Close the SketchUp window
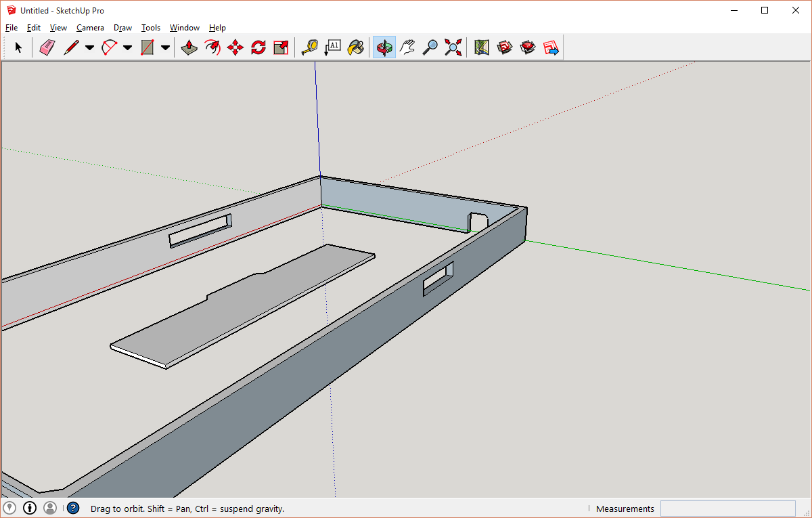The height and width of the screenshot is (518, 812). [x=796, y=10]
